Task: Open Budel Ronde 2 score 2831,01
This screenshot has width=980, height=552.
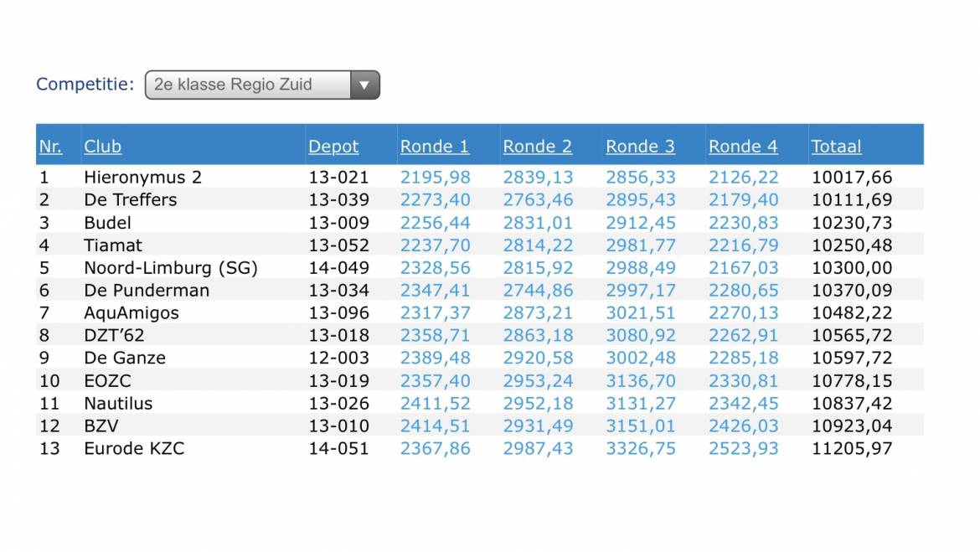Action: click(538, 223)
